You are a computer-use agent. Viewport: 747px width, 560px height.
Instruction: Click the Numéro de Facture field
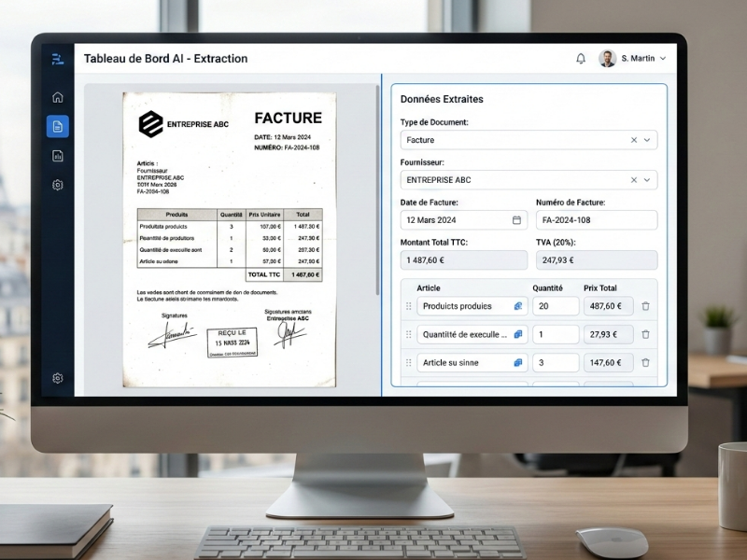click(x=596, y=220)
